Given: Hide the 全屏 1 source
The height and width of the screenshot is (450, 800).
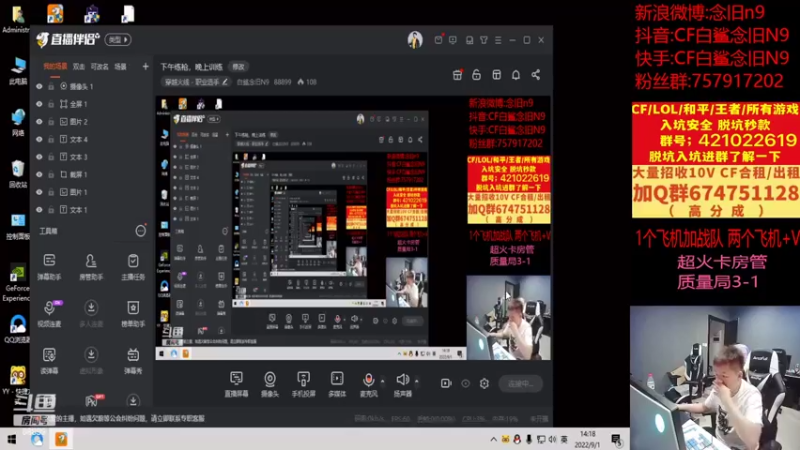Looking at the screenshot, I should [39, 104].
